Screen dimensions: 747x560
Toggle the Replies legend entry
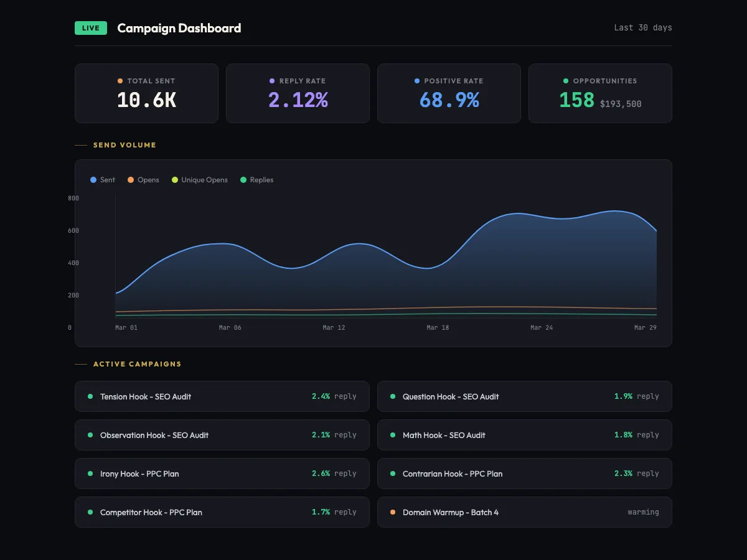click(256, 180)
